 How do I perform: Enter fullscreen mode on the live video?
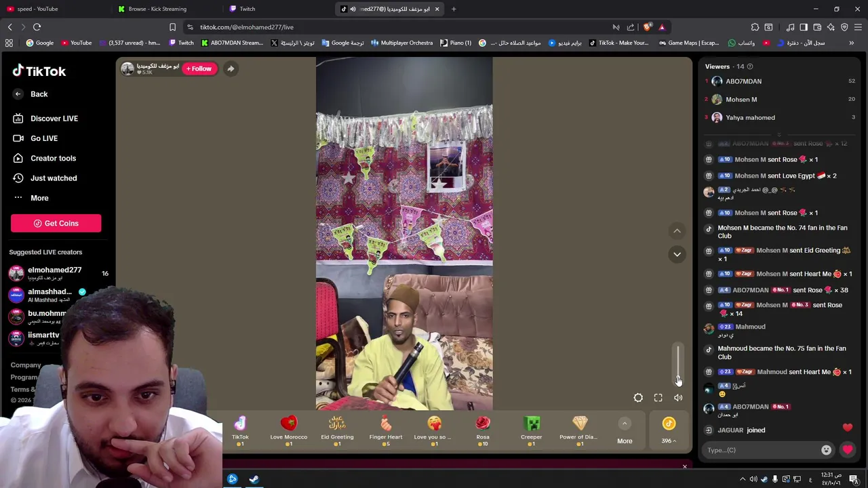[x=658, y=398]
